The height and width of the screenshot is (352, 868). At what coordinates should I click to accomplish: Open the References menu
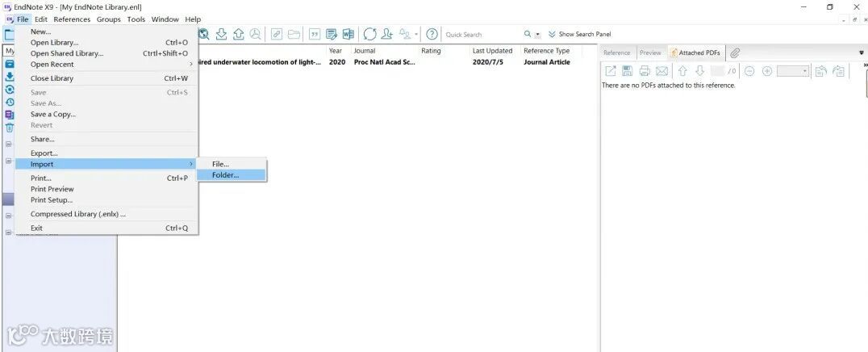click(72, 19)
